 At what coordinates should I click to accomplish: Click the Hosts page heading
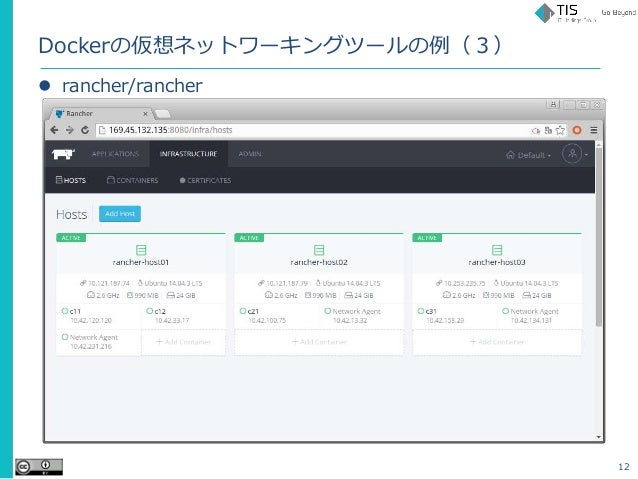pos(72,214)
